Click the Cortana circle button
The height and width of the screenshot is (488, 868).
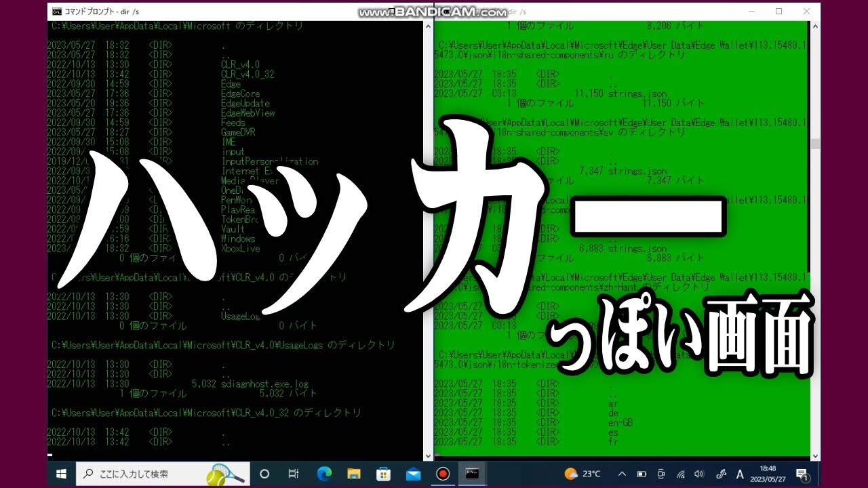(264, 474)
